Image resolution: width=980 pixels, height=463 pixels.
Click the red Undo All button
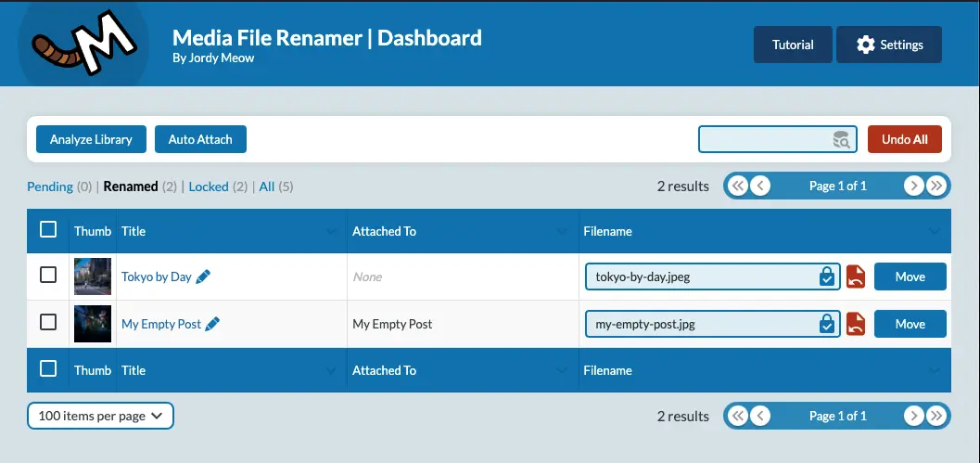point(904,139)
